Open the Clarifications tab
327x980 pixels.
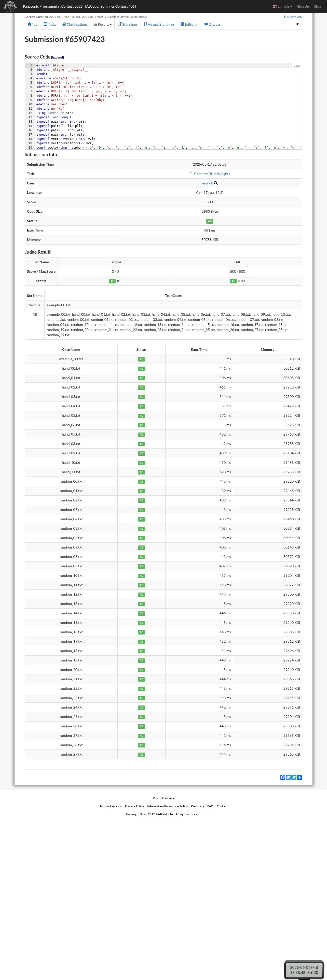[x=75, y=24]
